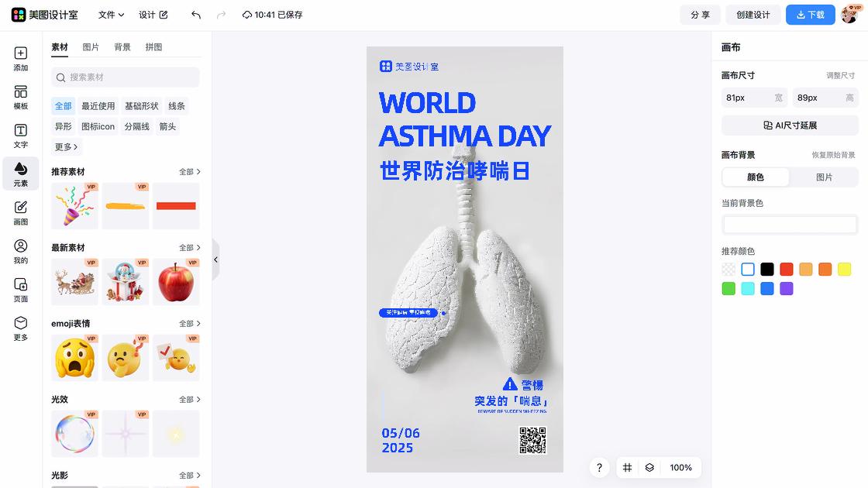Pick the shocked face emoji
This screenshot has height=488, width=868.
pos(74,357)
